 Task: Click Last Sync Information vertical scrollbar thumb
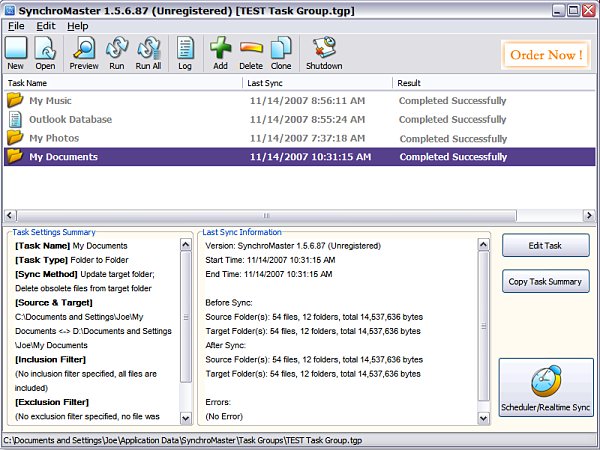[483, 326]
